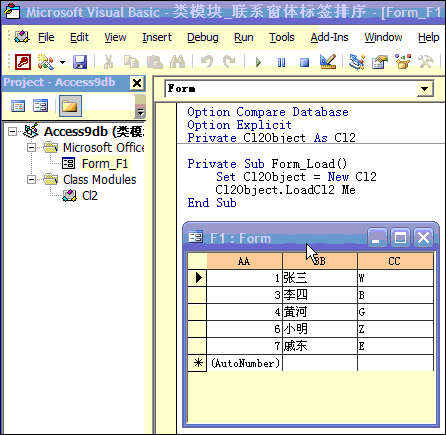
Task: Click the (AutoNumber) cell
Action: coord(244,363)
